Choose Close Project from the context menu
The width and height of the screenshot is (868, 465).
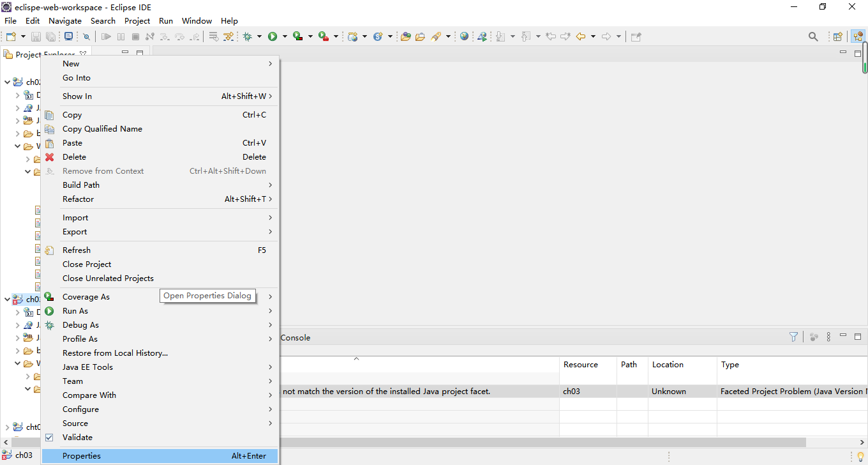click(x=87, y=264)
